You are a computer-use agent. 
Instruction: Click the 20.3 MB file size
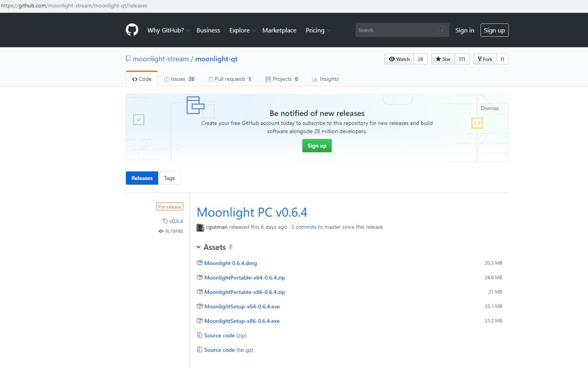click(x=493, y=263)
